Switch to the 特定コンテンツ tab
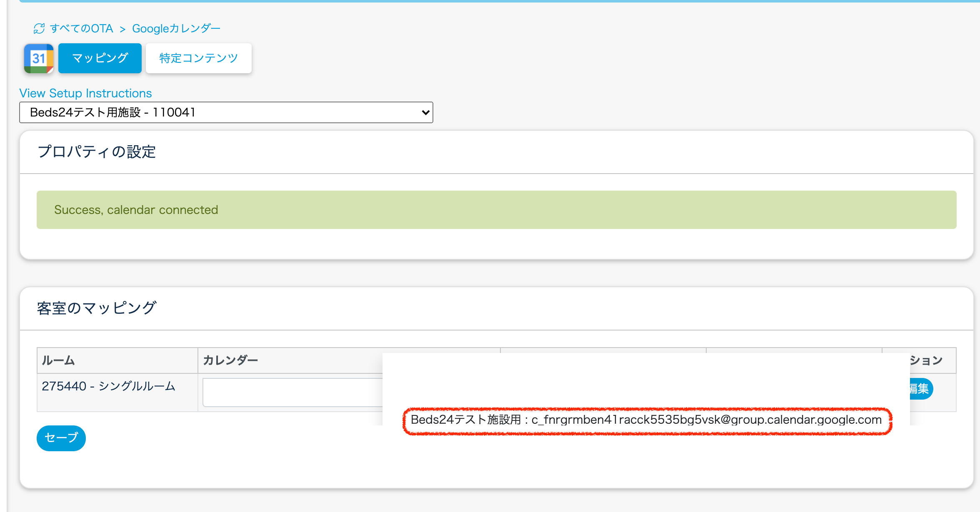 [x=198, y=58]
